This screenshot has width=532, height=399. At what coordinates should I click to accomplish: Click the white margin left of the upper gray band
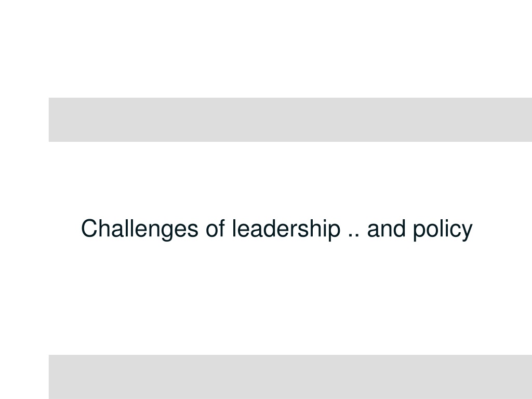pyautogui.click(x=24, y=120)
